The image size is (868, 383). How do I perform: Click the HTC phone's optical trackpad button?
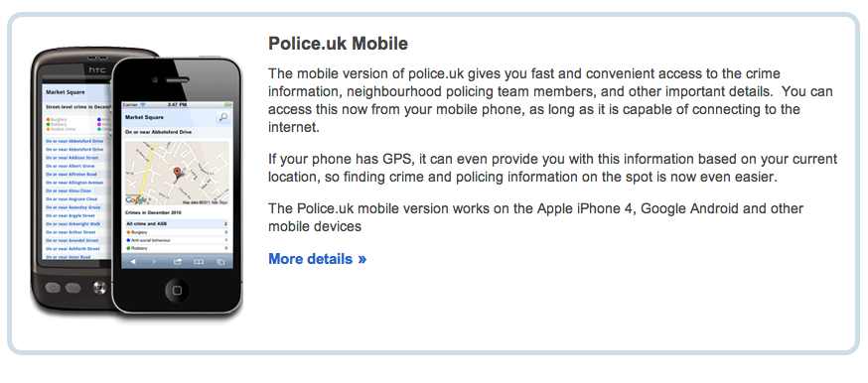(99, 288)
